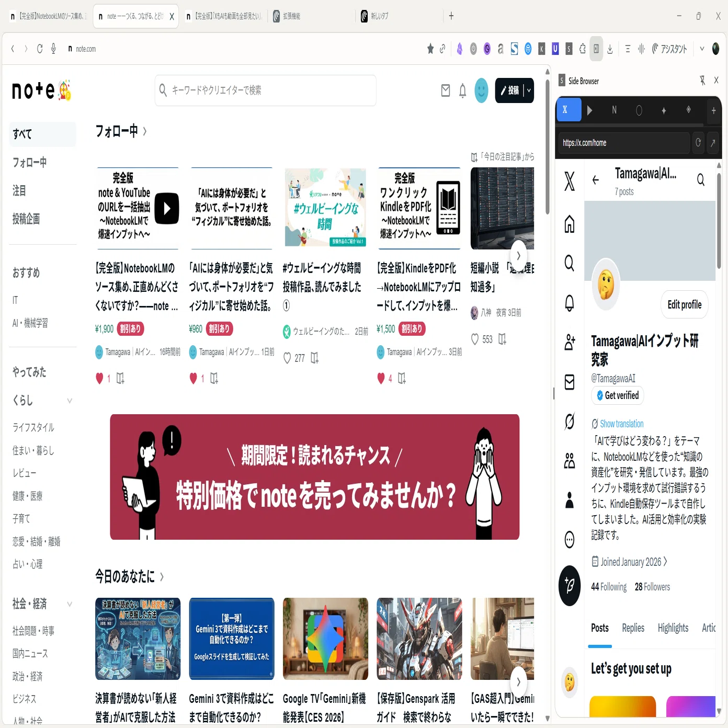Screen dimensions: 728x728
Task: Click the browser reload button
Action: [40, 49]
